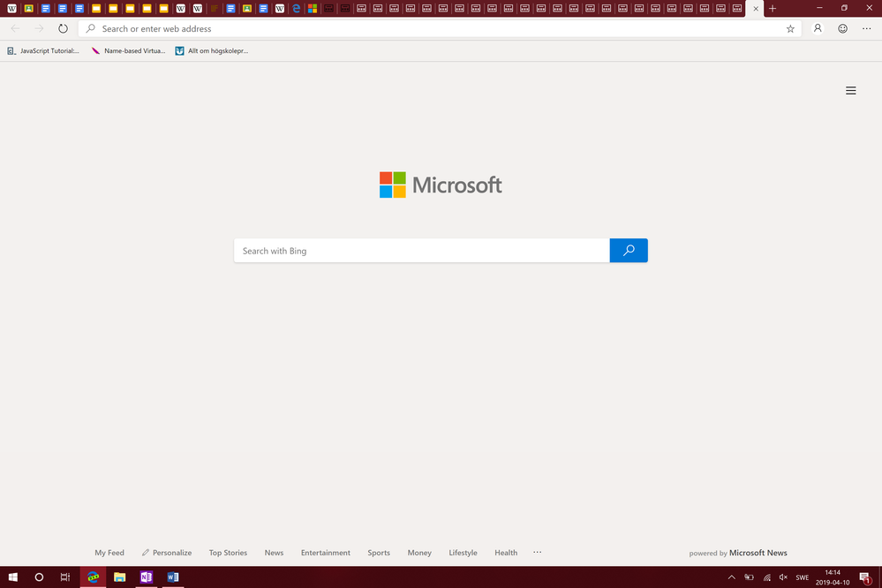
Task: Open Cortana circle in taskbar
Action: pyautogui.click(x=39, y=577)
